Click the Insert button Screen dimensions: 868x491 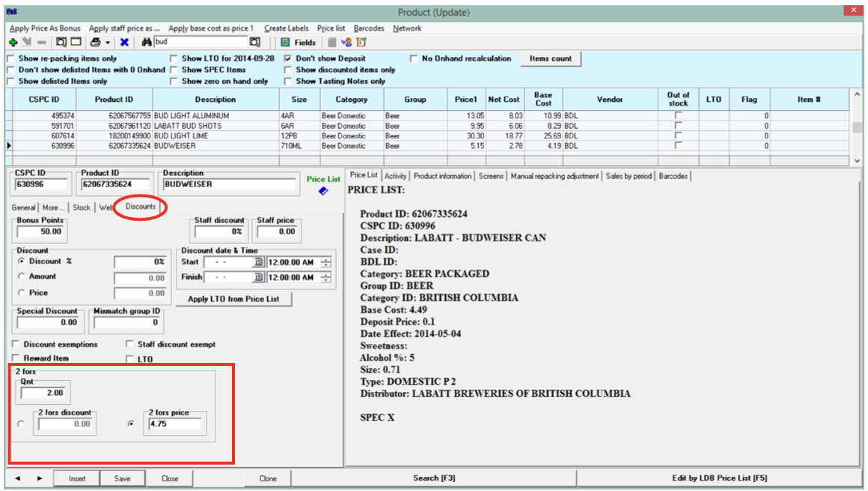(77, 478)
